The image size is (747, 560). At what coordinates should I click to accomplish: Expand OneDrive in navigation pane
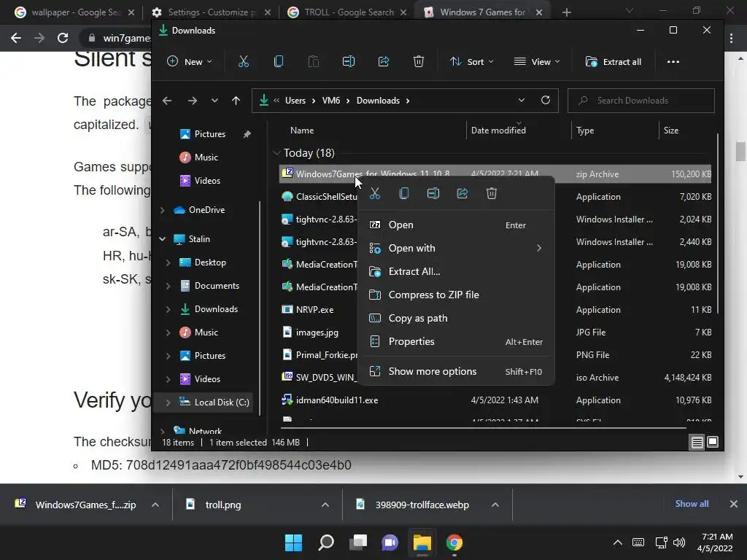tap(163, 209)
